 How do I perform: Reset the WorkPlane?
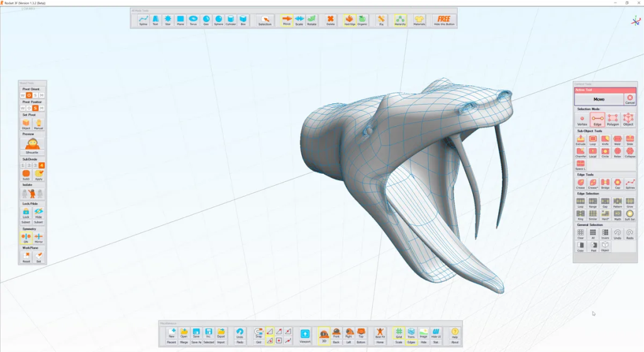point(26,257)
